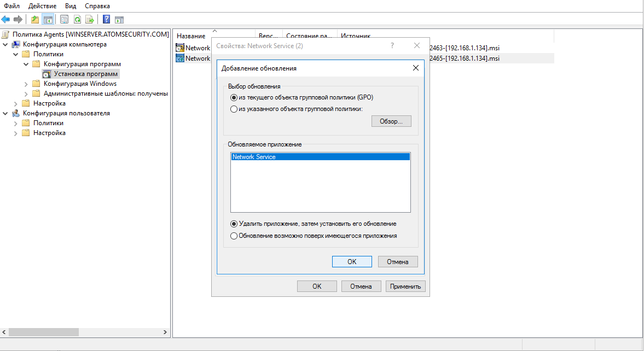Click the Refresh icon in the toolbar

(x=77, y=19)
